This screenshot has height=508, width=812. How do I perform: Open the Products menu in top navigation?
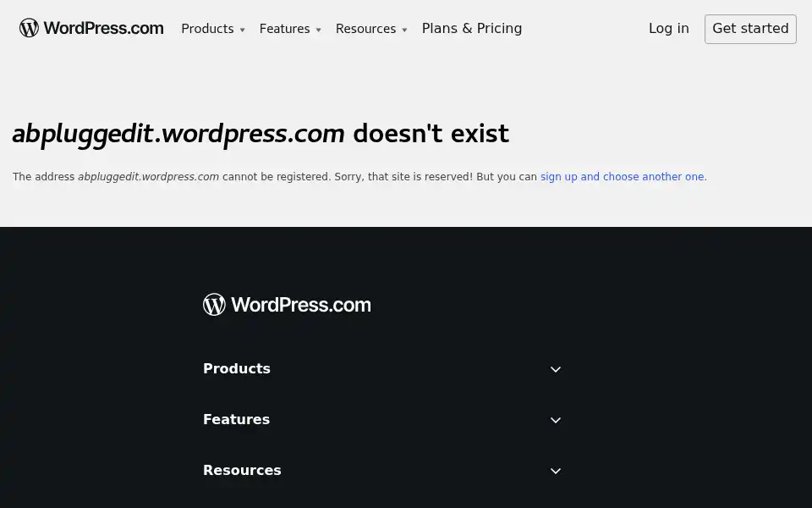[213, 29]
